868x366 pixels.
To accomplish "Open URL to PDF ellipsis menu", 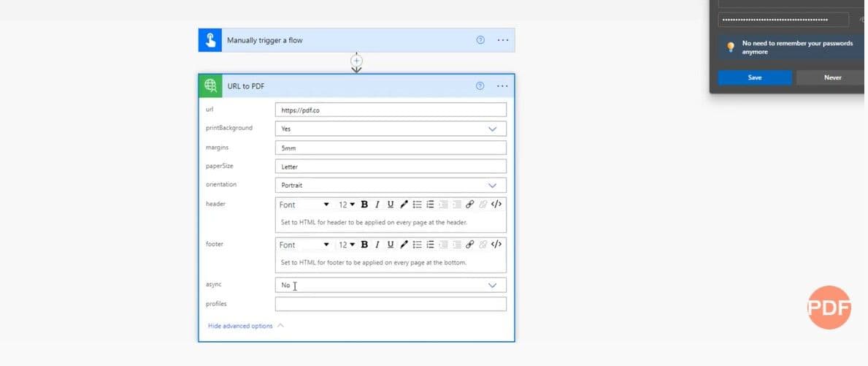I will pos(502,86).
